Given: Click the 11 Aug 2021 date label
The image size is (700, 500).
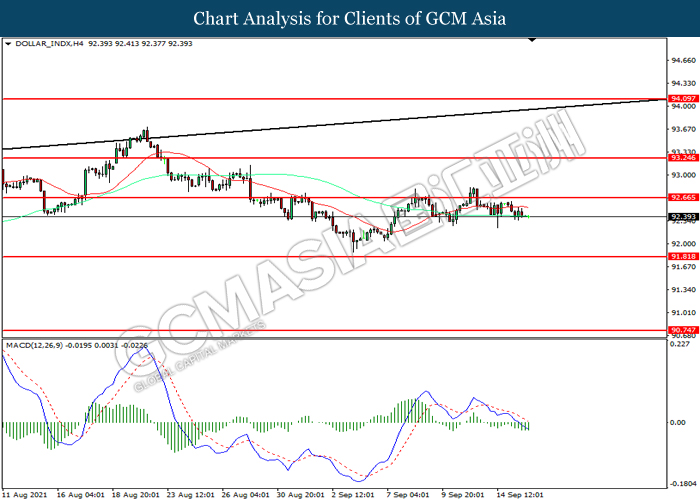Looking at the screenshot, I should [27, 495].
